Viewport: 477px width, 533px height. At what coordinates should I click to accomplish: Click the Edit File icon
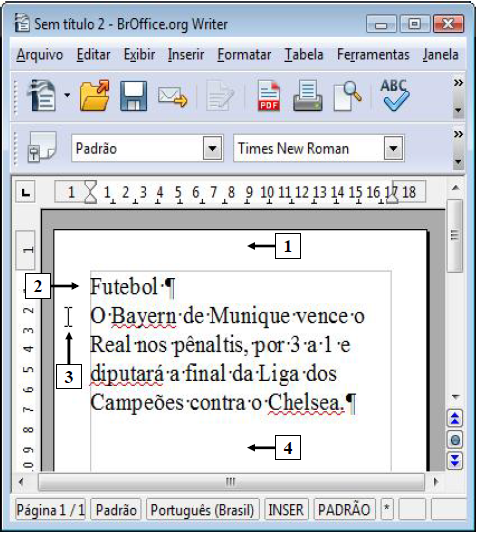[x=220, y=96]
